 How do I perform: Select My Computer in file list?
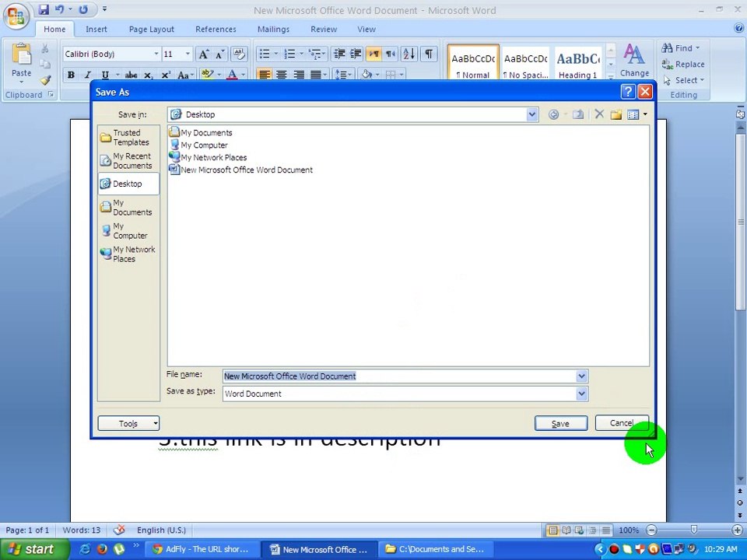(x=198, y=145)
